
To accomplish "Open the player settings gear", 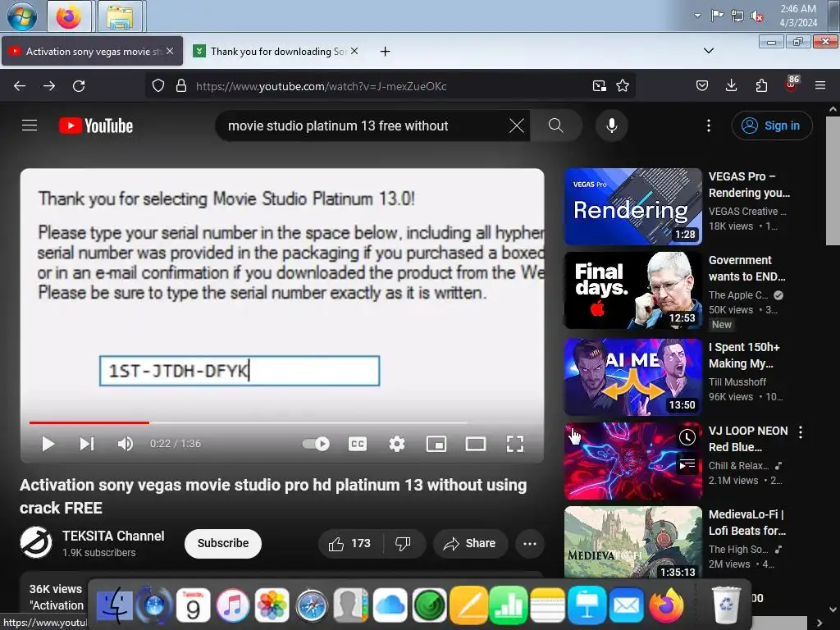I will (397, 444).
